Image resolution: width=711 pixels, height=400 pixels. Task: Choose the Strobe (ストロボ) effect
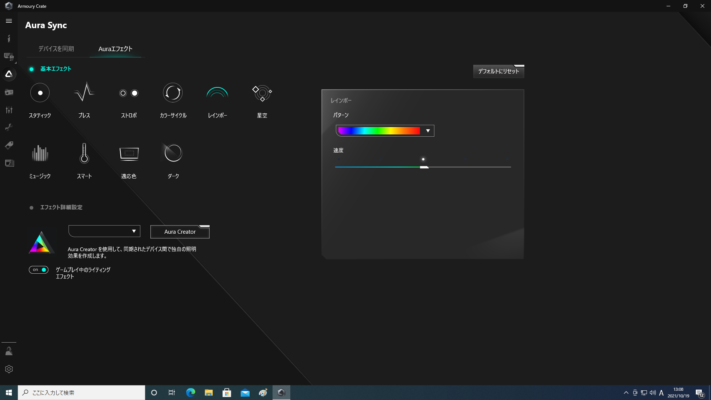coord(128,93)
